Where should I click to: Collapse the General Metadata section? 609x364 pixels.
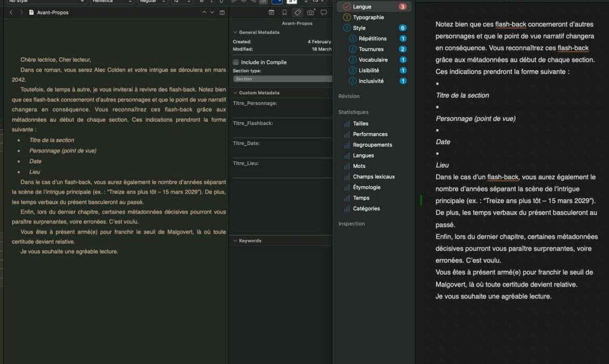(x=235, y=32)
